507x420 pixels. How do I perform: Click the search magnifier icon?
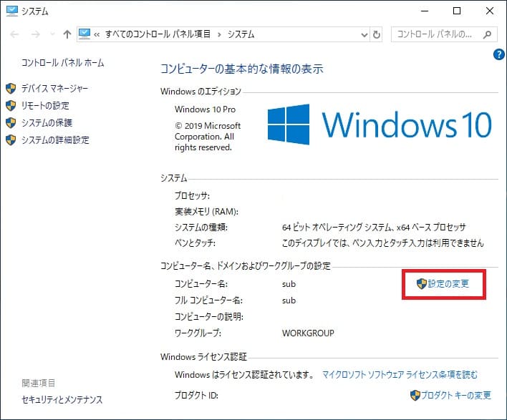(487, 34)
